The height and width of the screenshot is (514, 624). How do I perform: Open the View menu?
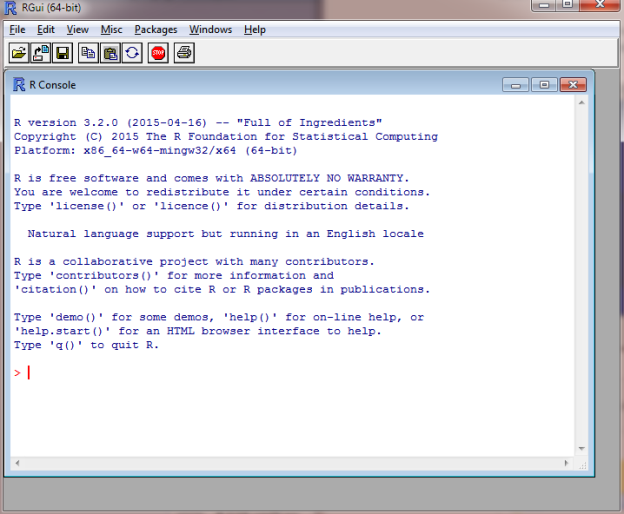(78, 30)
